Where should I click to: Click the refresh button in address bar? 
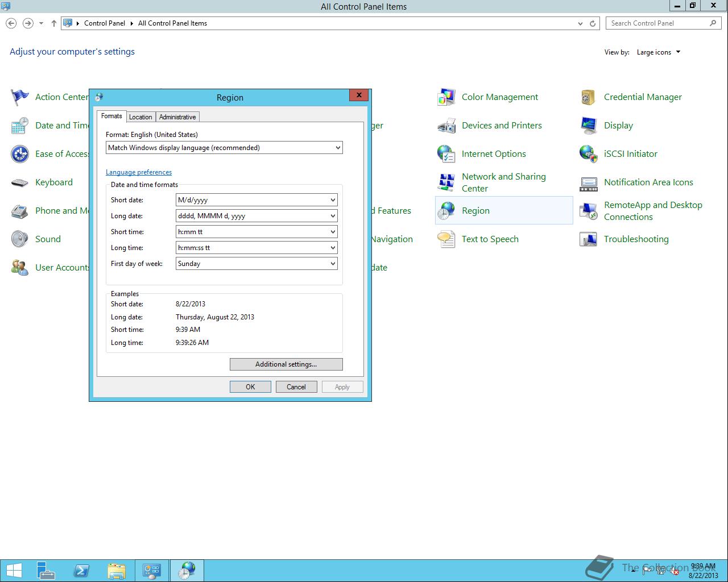[x=593, y=23]
